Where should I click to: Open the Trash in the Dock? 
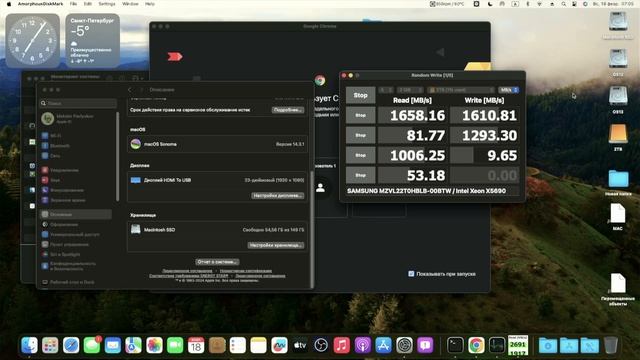coord(611,345)
